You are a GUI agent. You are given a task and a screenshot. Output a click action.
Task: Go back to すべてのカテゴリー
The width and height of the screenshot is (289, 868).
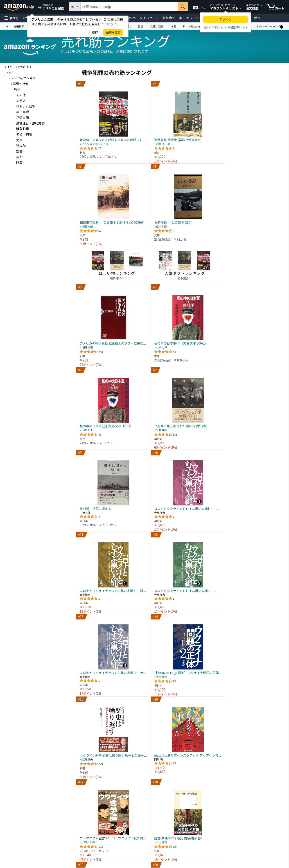[x=20, y=67]
